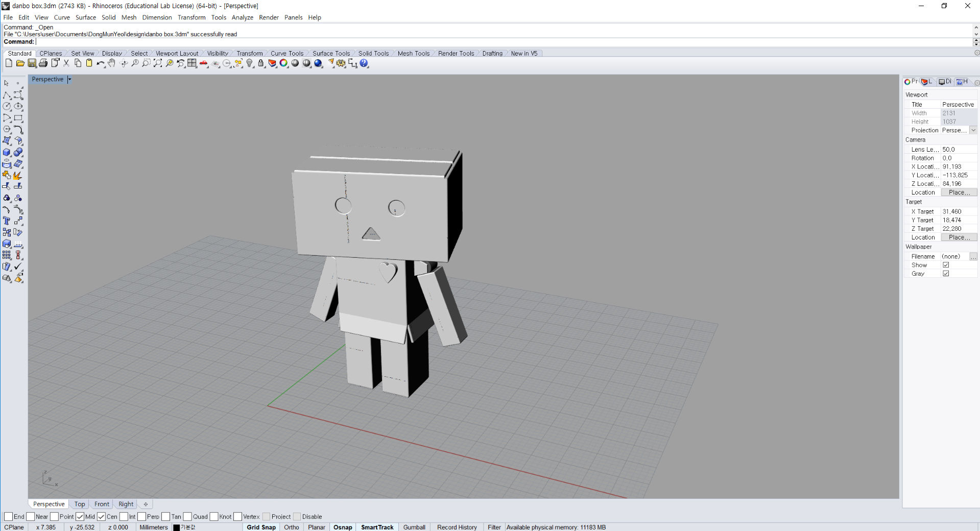Click the Array grid icon in sidebar
980x531 pixels.
(x=7, y=255)
